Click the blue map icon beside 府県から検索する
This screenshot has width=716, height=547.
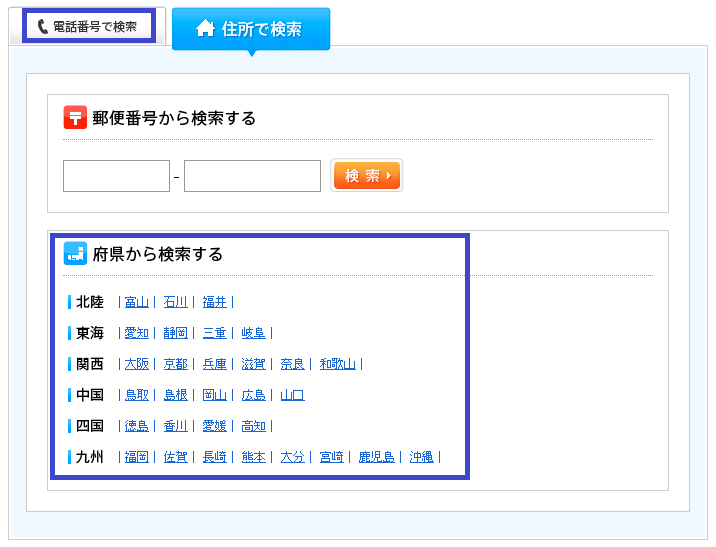[75, 253]
